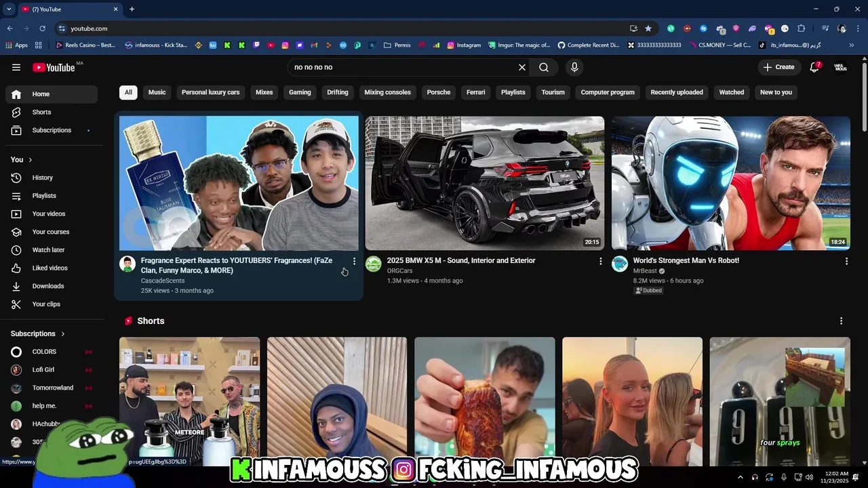Play the 2025 BMW X5 M thumbnail

(x=485, y=183)
